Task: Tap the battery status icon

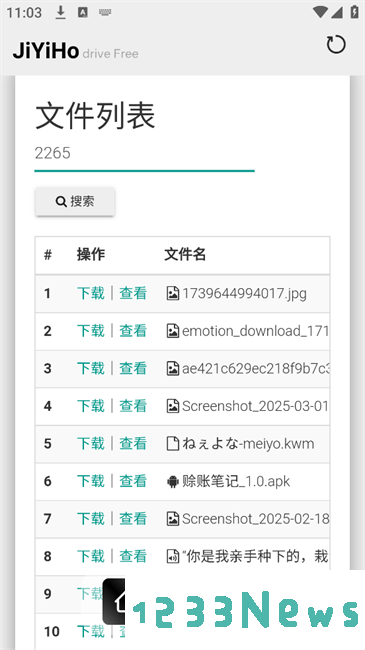Action: coord(354,12)
